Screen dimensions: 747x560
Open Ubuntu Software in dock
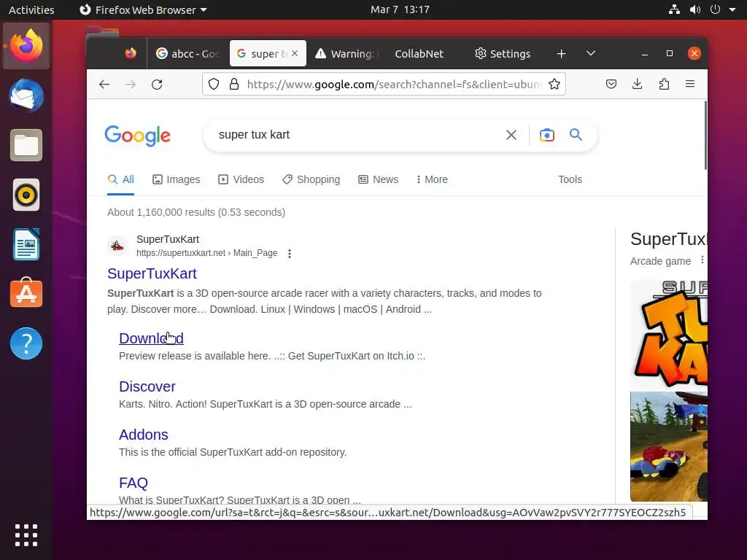26,293
